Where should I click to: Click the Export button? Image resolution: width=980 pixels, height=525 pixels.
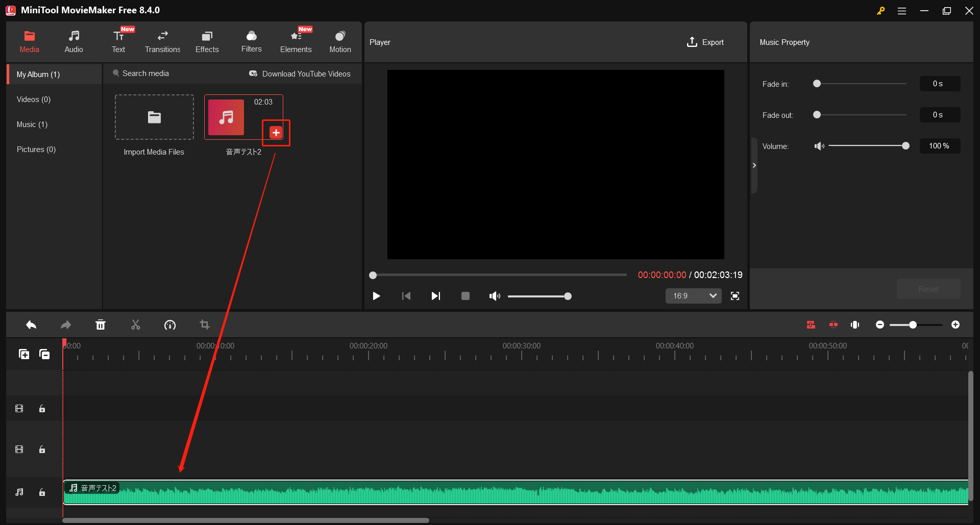[705, 42]
